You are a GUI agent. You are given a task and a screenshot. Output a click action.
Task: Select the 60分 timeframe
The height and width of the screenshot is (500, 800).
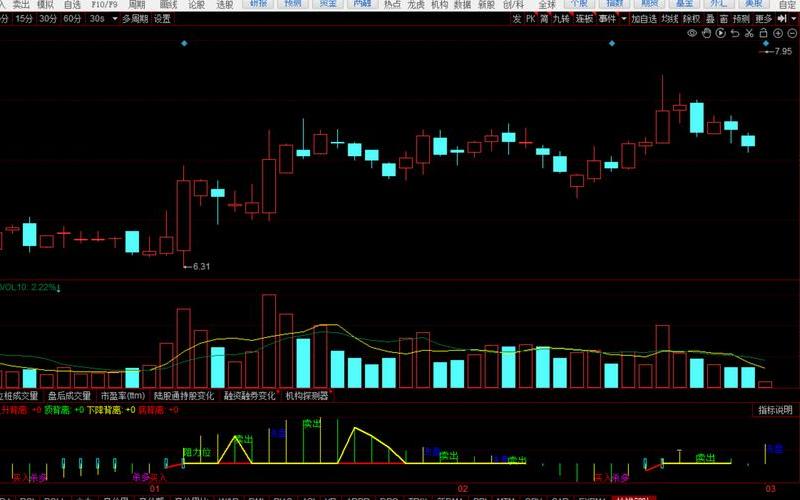coord(73,19)
